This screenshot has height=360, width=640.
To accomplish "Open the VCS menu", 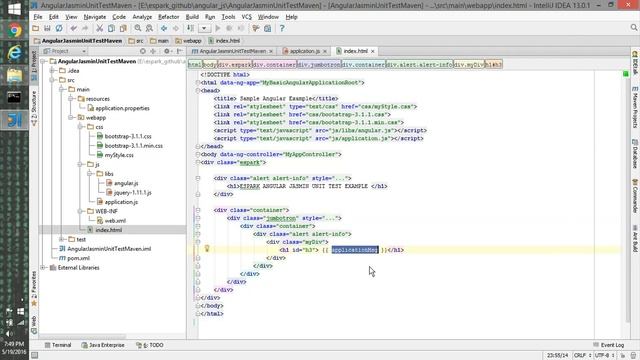I will point(247,17).
